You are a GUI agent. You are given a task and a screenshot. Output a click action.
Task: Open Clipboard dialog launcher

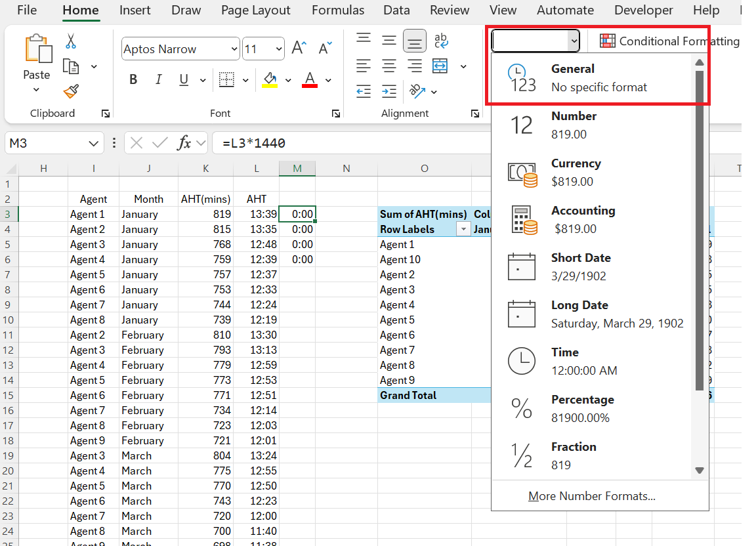click(106, 114)
